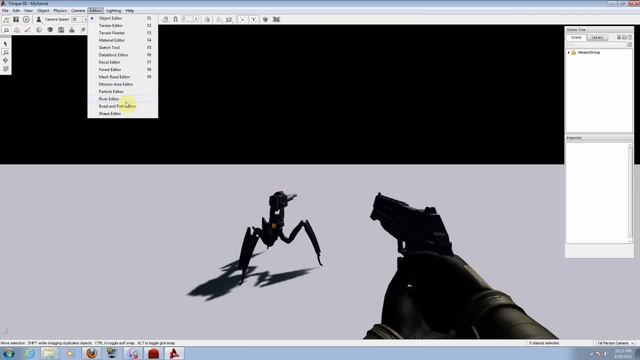Click the last toolbar icon on the right
This screenshot has height=360, width=640.
tap(276, 20)
